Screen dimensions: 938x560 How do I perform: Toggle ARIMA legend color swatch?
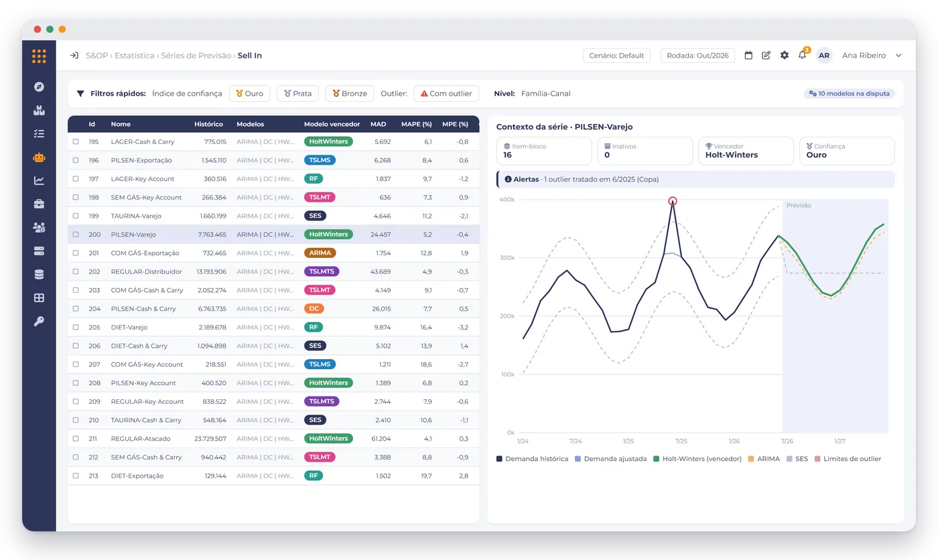[751, 459]
